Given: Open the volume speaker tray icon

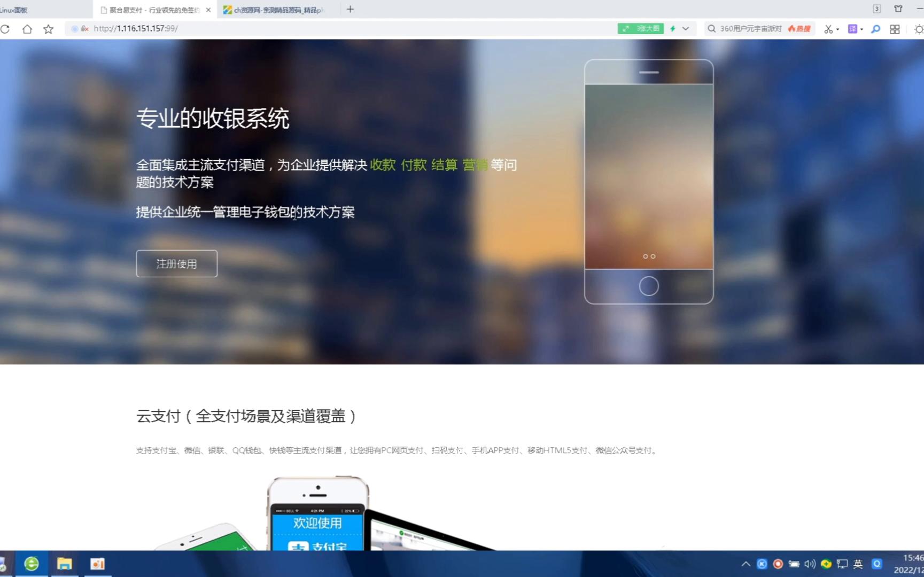Looking at the screenshot, I should click(810, 564).
